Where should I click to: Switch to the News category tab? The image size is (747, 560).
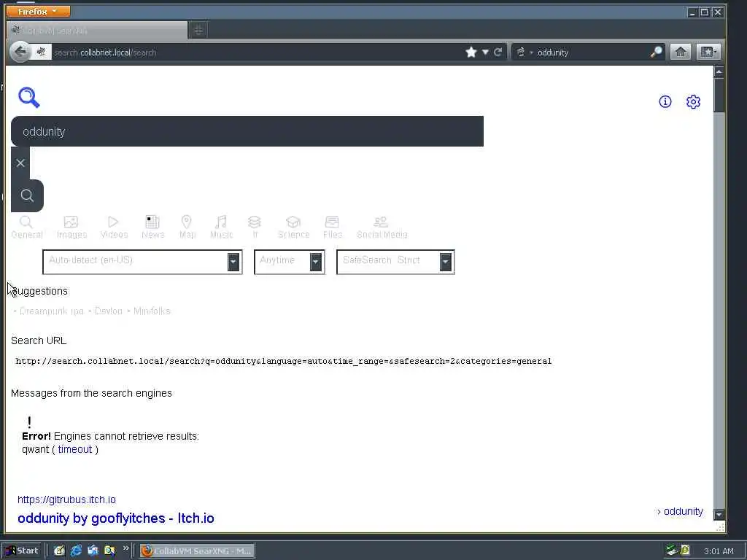(x=152, y=227)
